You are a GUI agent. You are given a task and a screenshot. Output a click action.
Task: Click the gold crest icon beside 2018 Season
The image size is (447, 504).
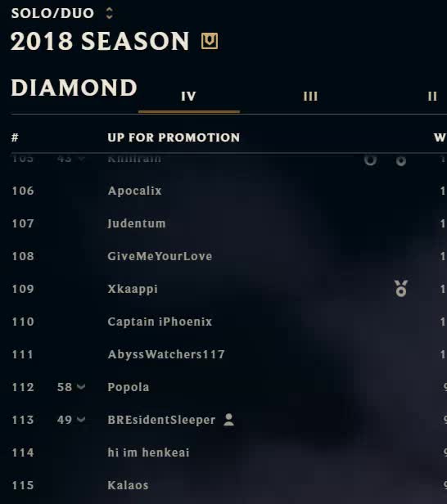[x=210, y=41]
